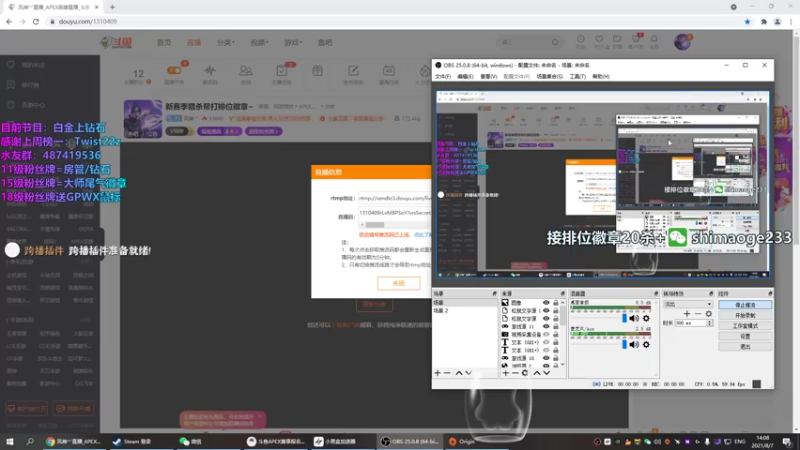Open the transition type dropdown in OBS
Image resolution: width=800 pixels, height=450 pixels.
coord(688,304)
